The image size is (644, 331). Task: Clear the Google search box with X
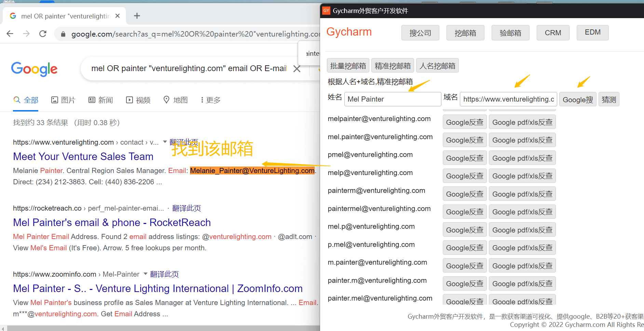[x=297, y=69]
